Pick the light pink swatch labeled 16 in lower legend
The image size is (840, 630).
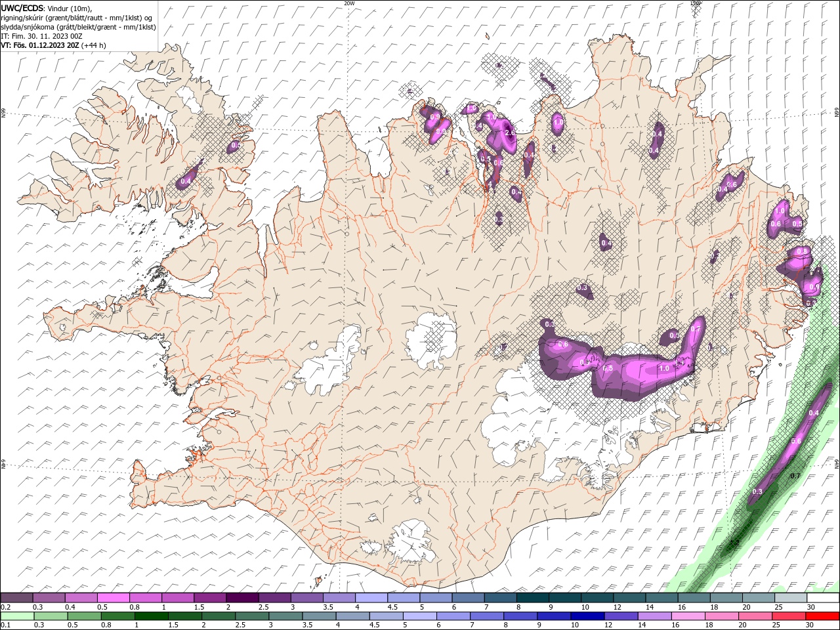[688, 616]
